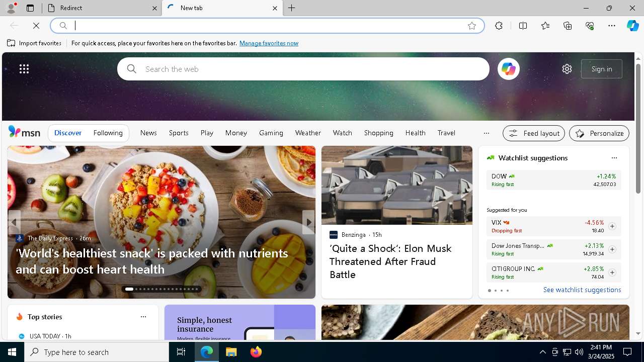This screenshot has height=362, width=644.
Task: Add CITIGROUP INC to watchlist
Action: [x=612, y=273]
